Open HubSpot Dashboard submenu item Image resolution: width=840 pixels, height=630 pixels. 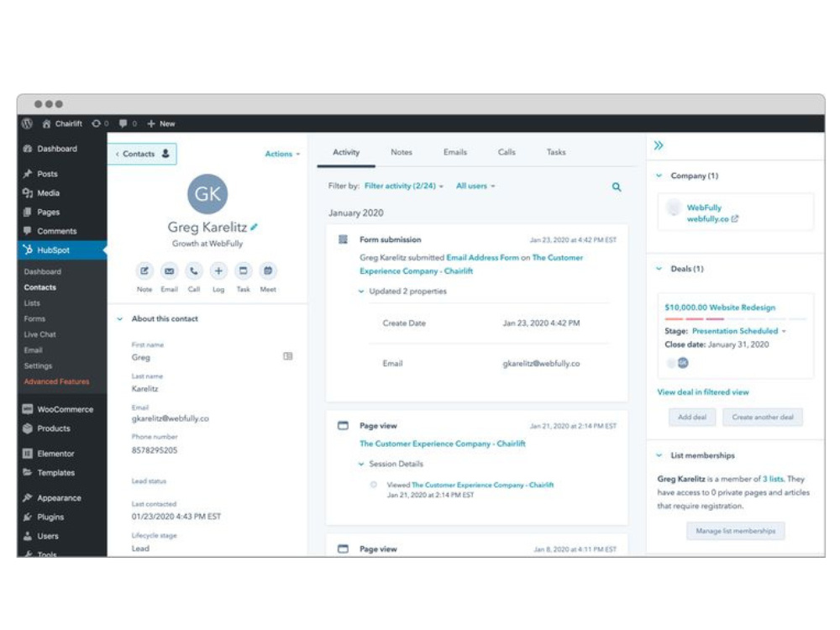click(x=42, y=271)
